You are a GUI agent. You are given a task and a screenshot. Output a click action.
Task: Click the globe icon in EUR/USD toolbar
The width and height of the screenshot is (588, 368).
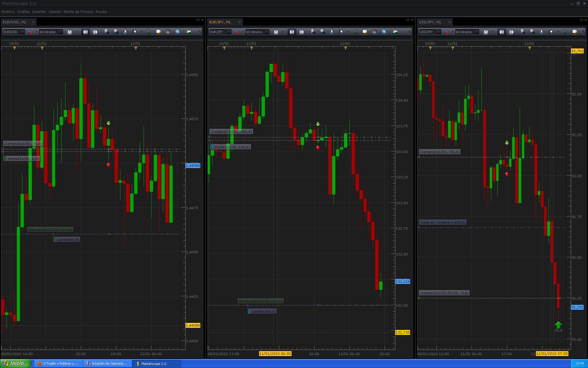coord(177,32)
